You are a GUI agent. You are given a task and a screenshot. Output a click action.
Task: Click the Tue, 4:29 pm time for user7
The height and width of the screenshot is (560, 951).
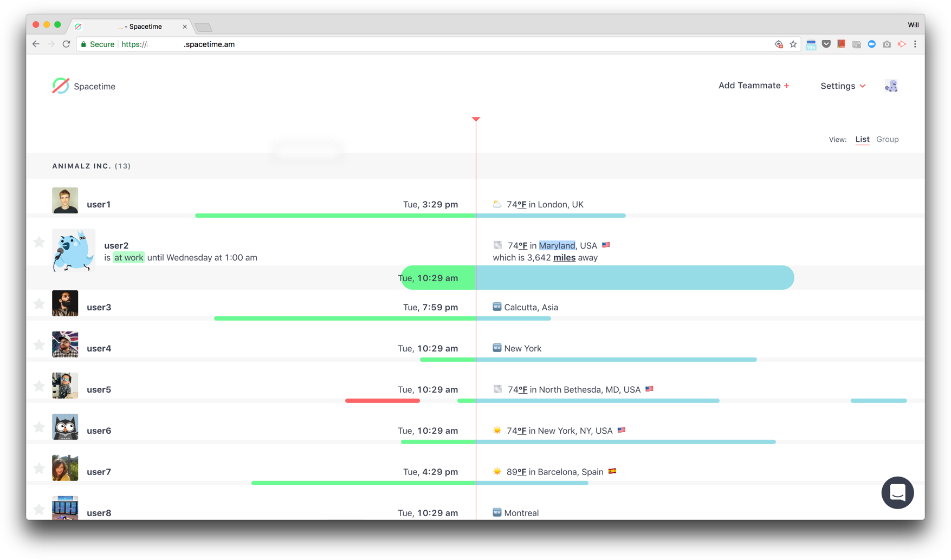430,472
